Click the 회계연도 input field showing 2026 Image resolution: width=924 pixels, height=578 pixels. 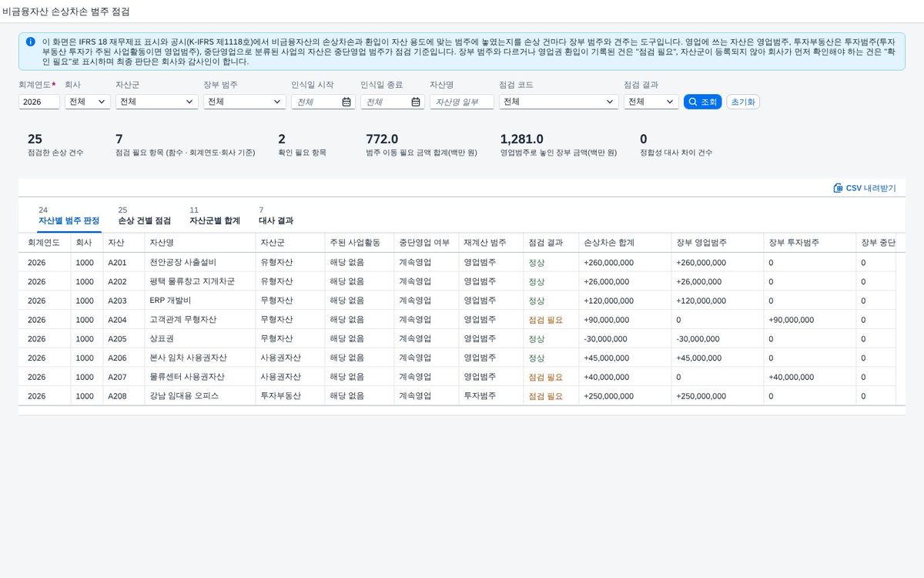[x=39, y=102]
